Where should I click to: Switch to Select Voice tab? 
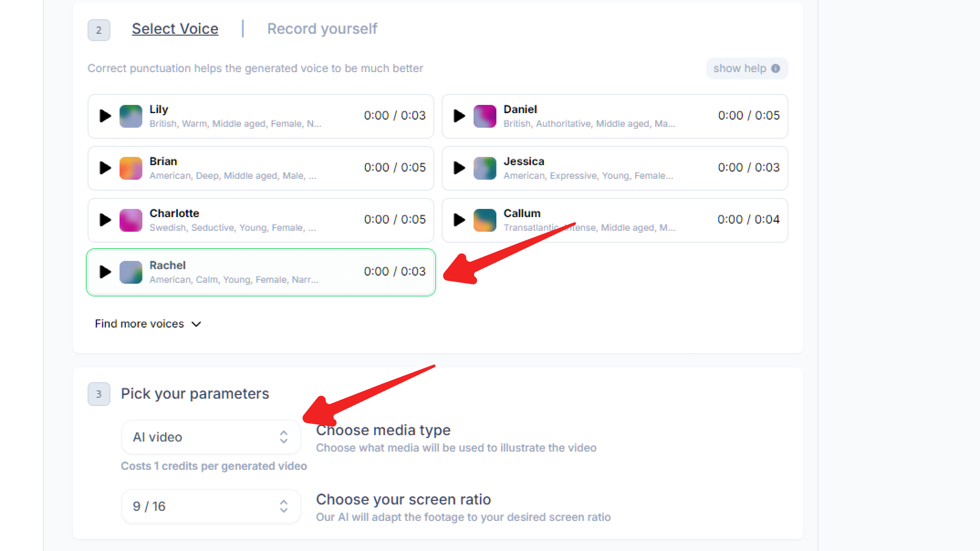click(x=175, y=29)
